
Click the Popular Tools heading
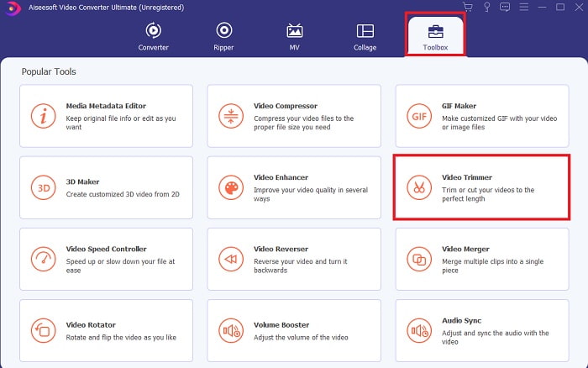(49, 71)
